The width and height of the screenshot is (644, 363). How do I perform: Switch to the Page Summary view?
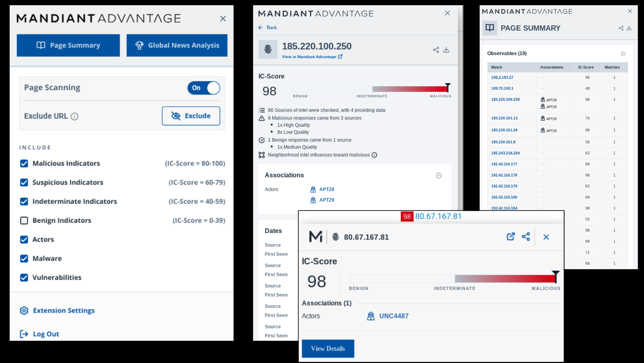click(x=68, y=45)
